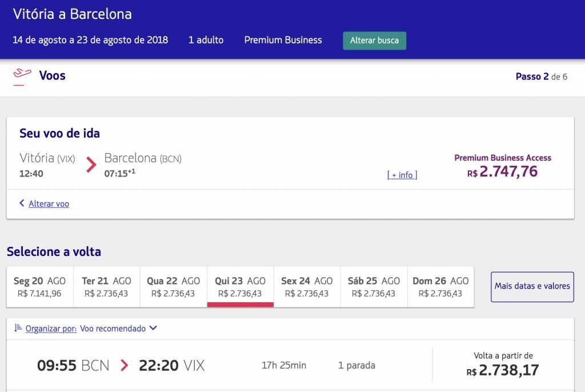Select the Sex 24 AGO date tab
Image resolution: width=585 pixels, height=392 pixels.
pos(307,287)
